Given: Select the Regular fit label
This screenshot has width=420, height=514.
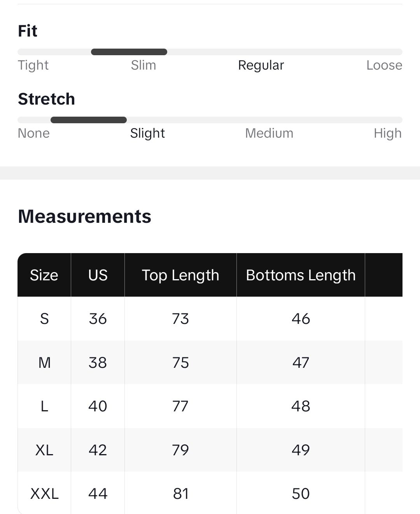Looking at the screenshot, I should 261,65.
